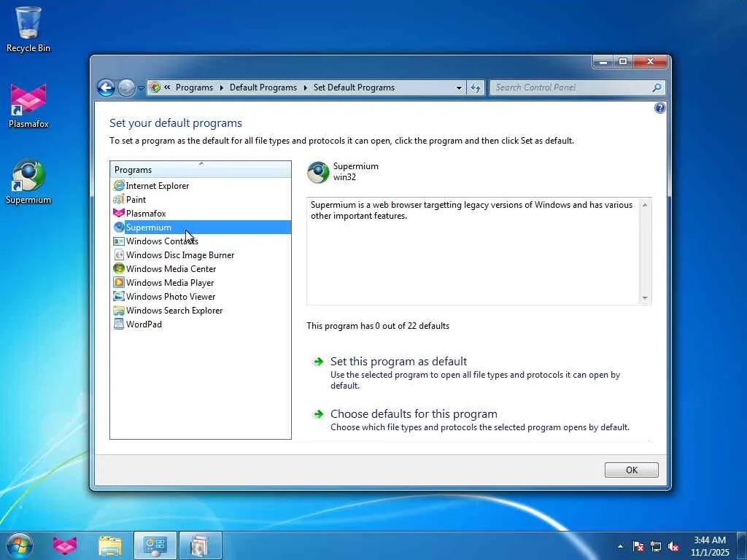The image size is (747, 560).
Task: Click the Control Panel address bar icon
Action: click(155, 87)
